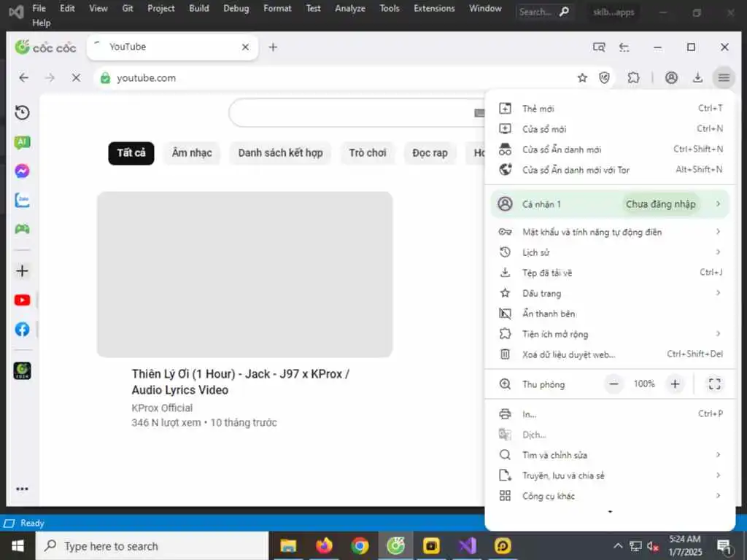Bookmark this page with star icon
This screenshot has width=747, height=560.
pos(582,77)
